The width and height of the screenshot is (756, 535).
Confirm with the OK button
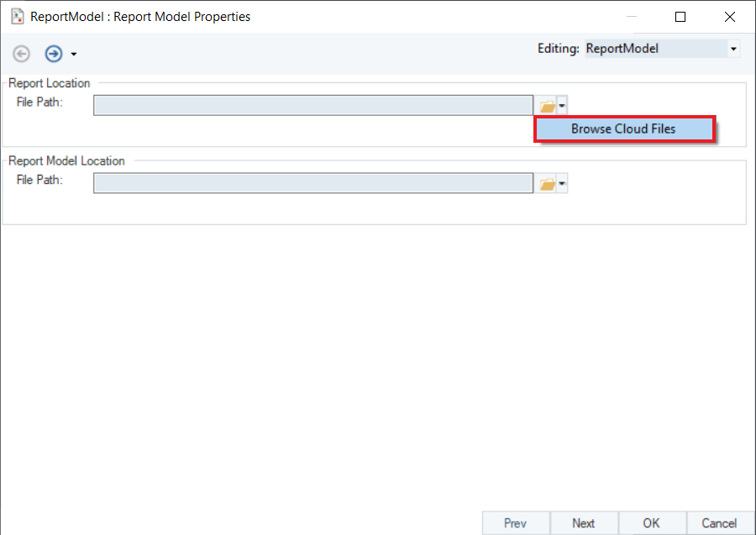tap(652, 522)
